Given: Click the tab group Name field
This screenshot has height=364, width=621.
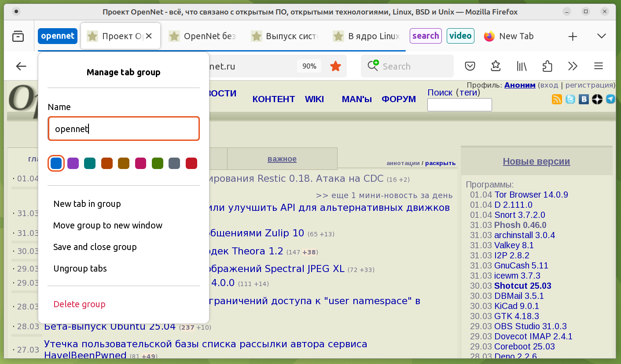Looking at the screenshot, I should 124,129.
